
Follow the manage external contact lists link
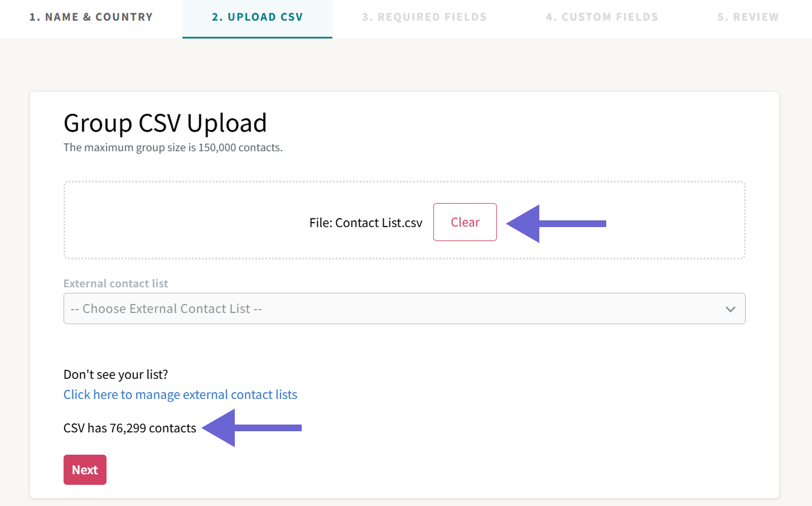coord(180,394)
